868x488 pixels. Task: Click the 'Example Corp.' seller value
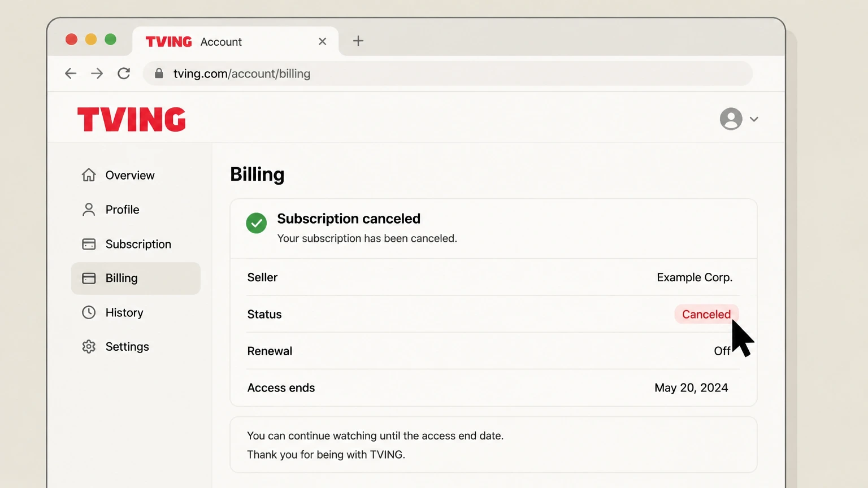click(695, 277)
